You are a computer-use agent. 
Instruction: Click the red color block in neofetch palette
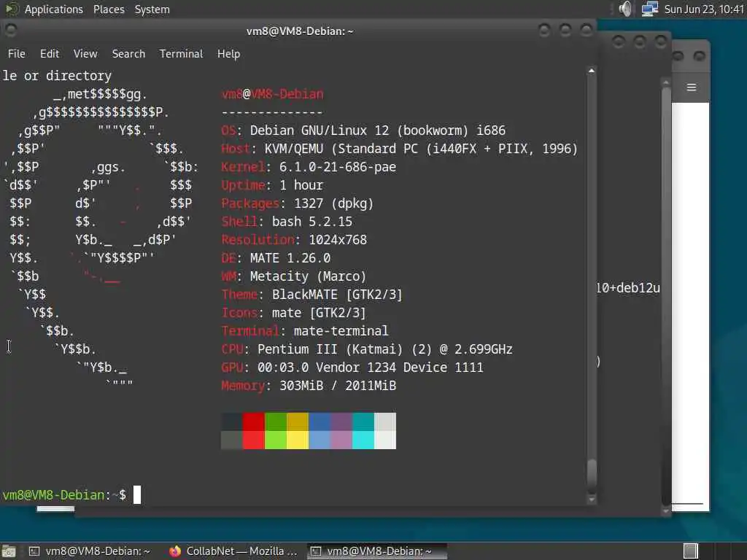(x=253, y=431)
